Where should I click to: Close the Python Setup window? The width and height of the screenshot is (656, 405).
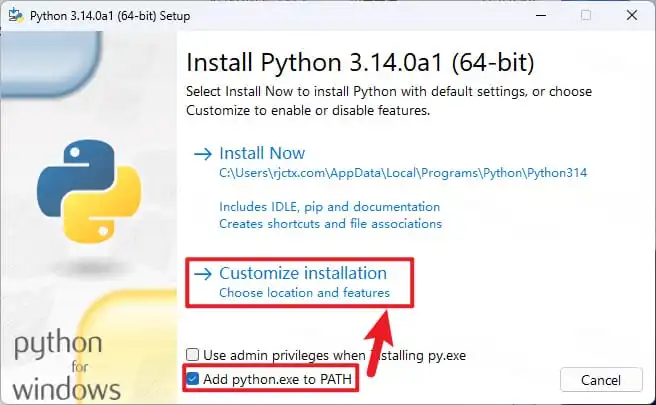pyautogui.click(x=632, y=15)
